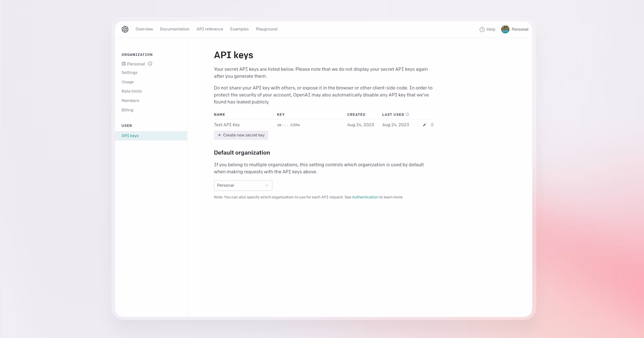The width and height of the screenshot is (644, 338).
Task: Go to Billing in the sidebar
Action: 127,110
